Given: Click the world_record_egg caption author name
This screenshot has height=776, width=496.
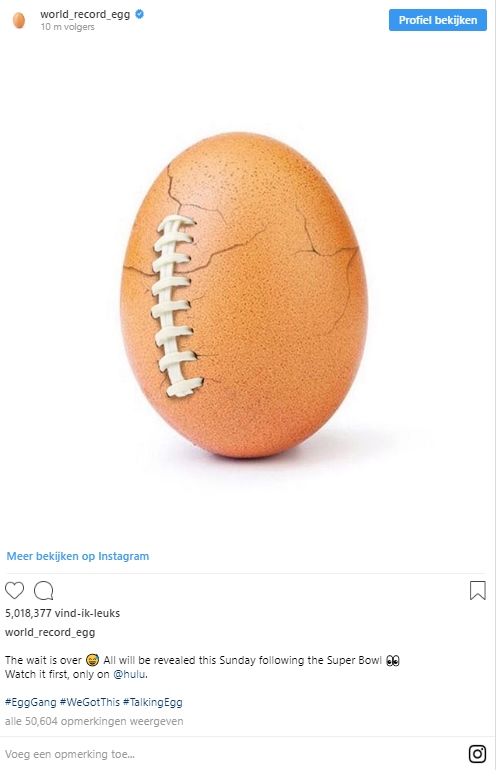Looking at the screenshot, I should [50, 632].
